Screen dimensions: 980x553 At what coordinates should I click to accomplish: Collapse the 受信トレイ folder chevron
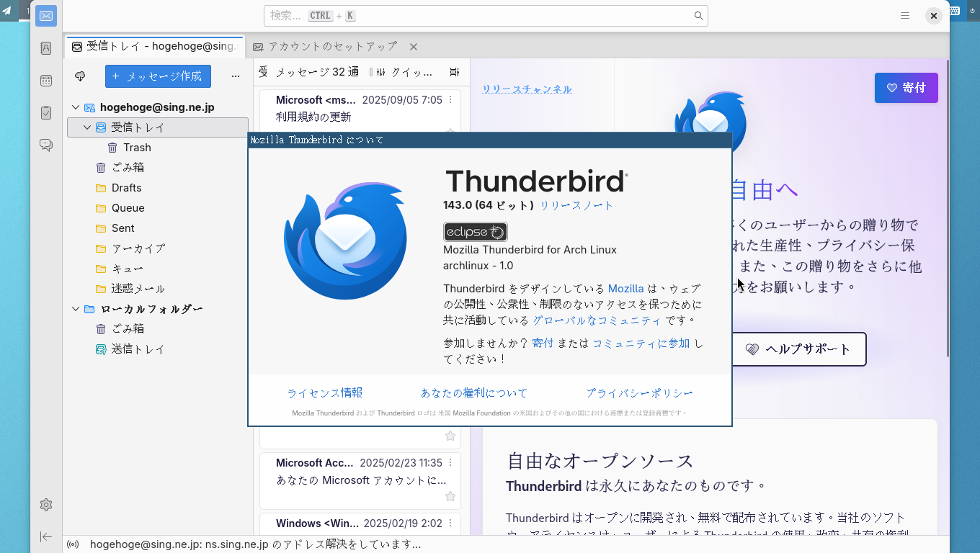pos(87,127)
